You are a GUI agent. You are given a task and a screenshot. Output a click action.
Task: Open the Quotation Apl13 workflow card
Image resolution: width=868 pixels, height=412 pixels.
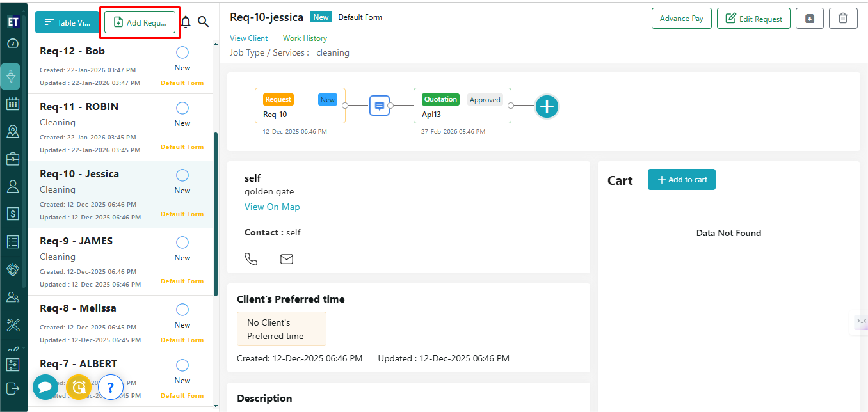click(462, 106)
